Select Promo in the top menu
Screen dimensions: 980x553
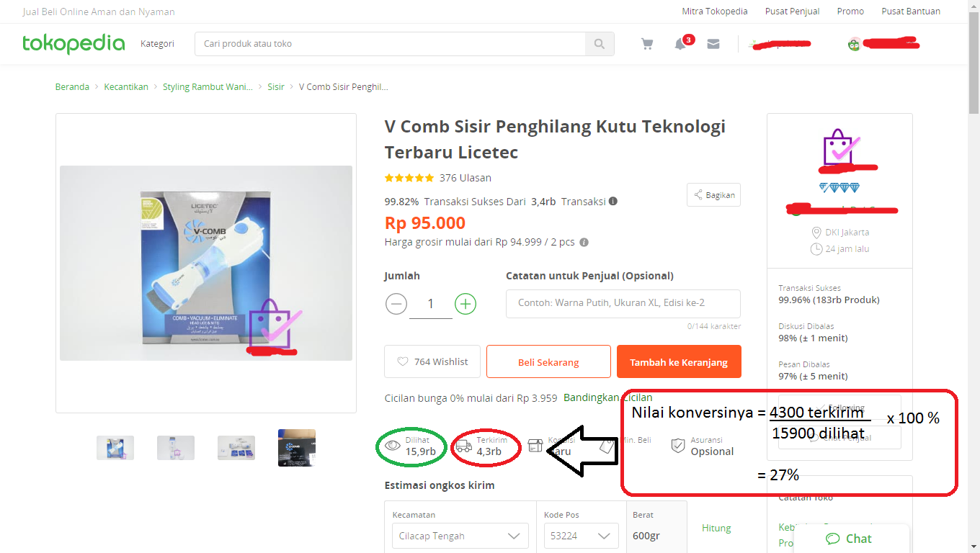[x=850, y=11]
